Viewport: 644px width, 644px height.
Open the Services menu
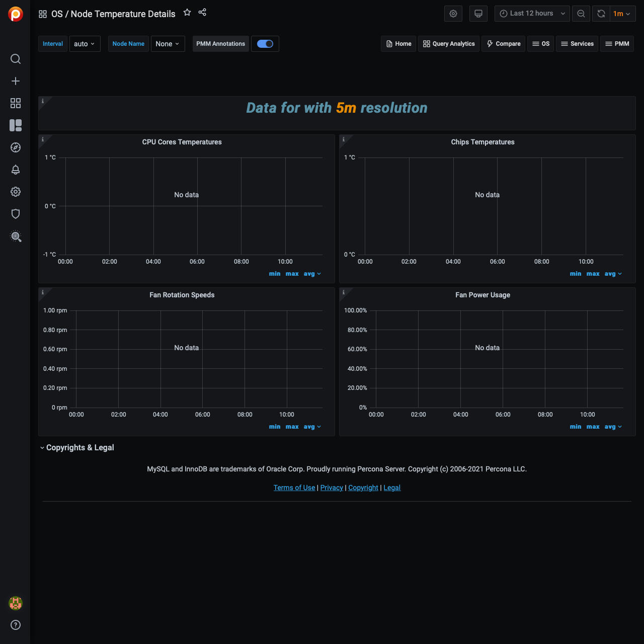[577, 44]
